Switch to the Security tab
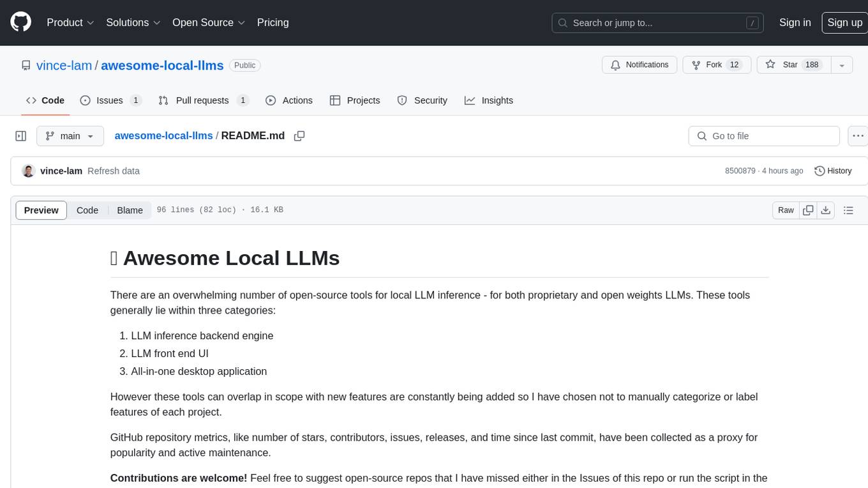868x488 pixels. (x=423, y=100)
